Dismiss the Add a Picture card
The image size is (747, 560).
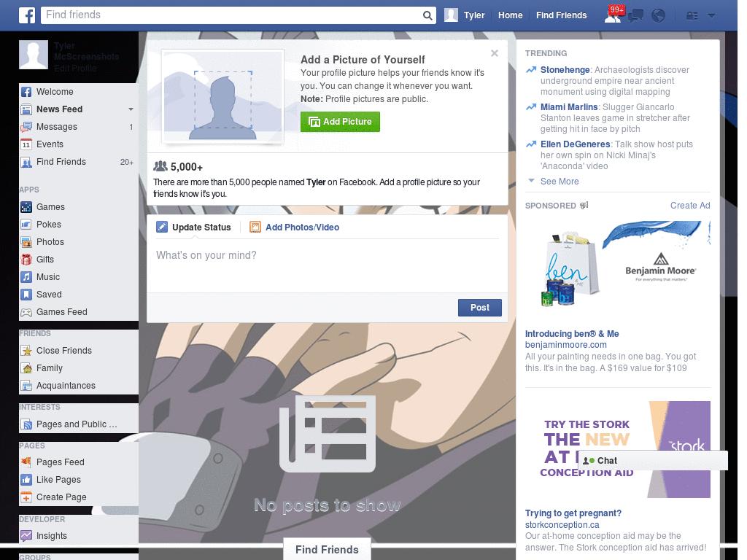coord(495,53)
